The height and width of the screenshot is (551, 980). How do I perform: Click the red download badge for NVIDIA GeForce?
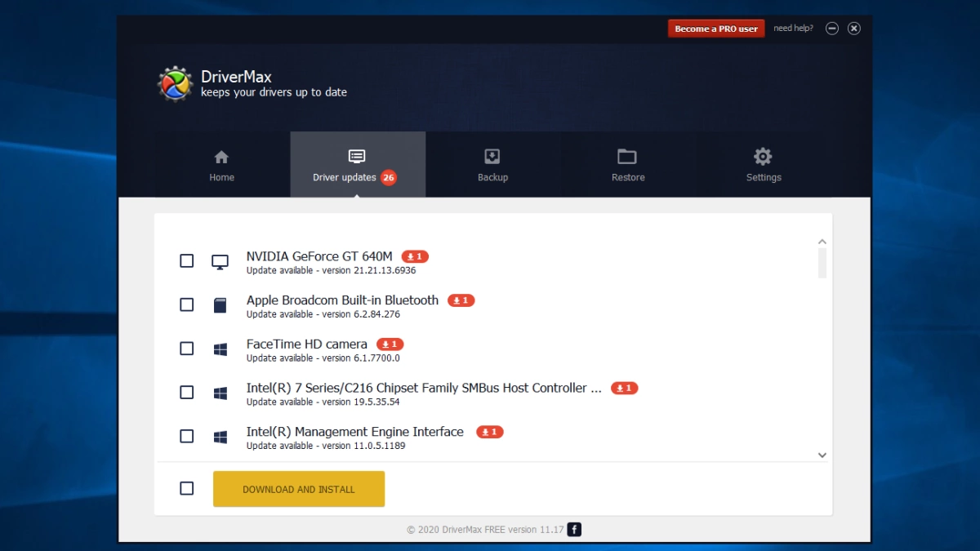(x=415, y=256)
